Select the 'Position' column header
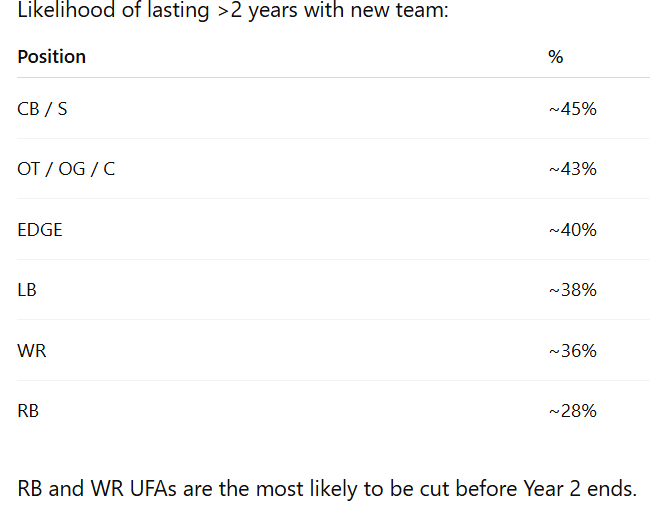Image resolution: width=650 pixels, height=518 pixels. [51, 57]
